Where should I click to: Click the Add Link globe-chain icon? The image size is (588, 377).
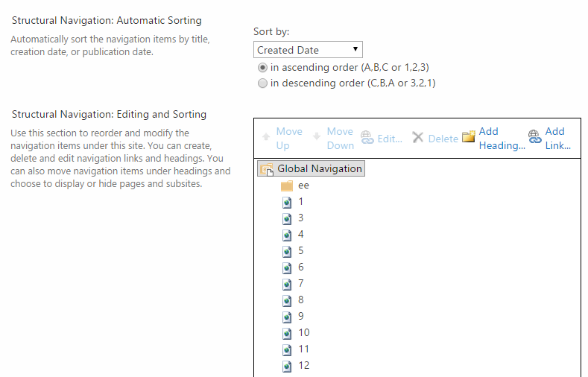pos(534,137)
